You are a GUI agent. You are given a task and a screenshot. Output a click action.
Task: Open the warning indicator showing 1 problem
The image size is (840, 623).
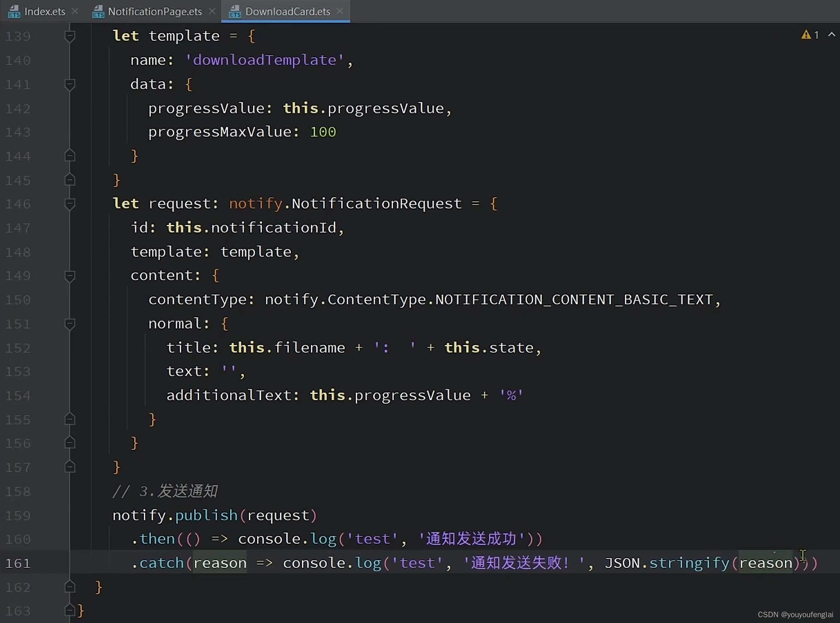click(810, 35)
